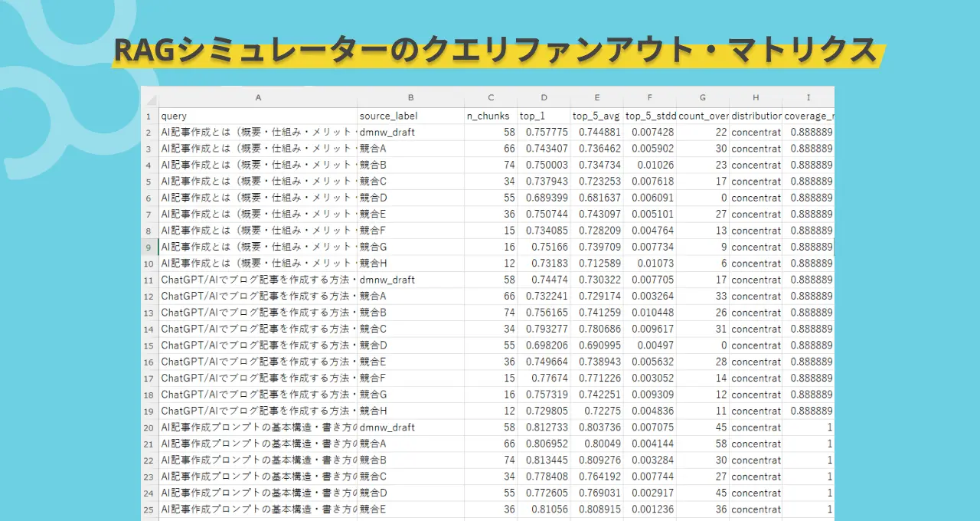
Task: Click the query header cell
Action: [x=258, y=116]
